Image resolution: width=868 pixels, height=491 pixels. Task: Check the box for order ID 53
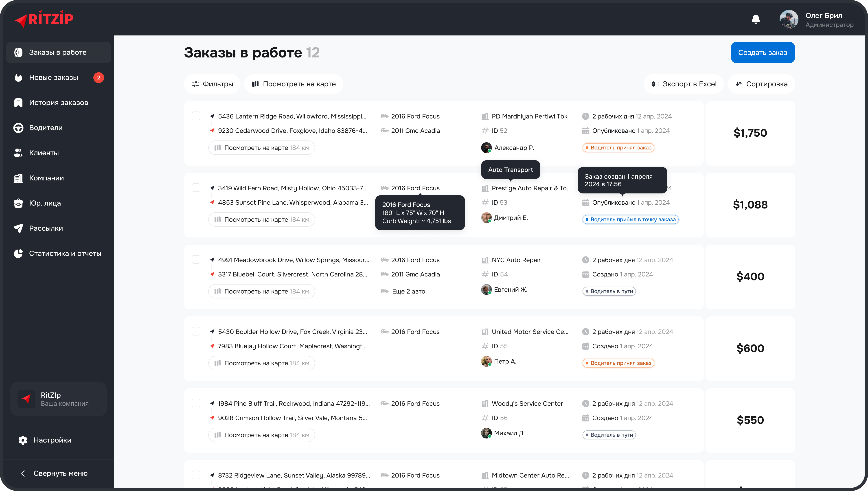click(196, 188)
